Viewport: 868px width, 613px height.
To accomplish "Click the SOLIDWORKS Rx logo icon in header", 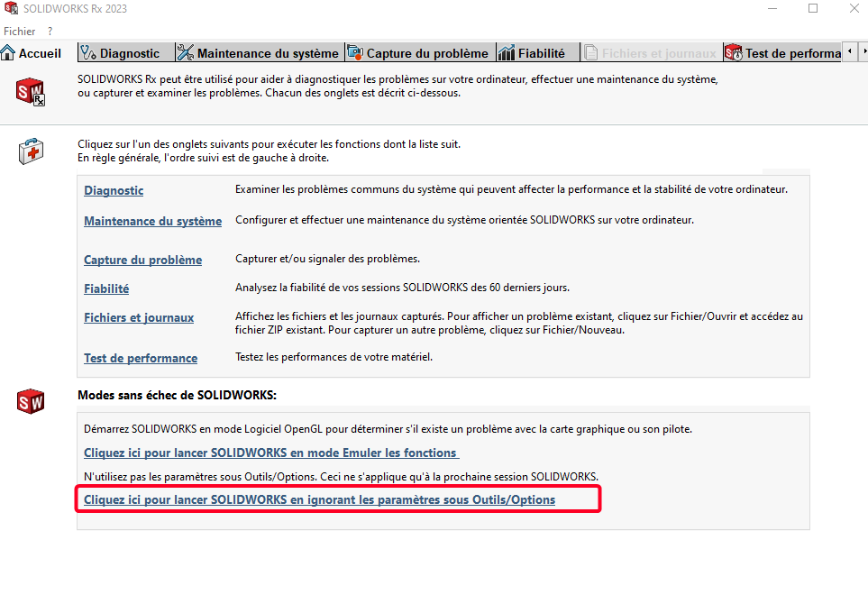I will coord(31,93).
